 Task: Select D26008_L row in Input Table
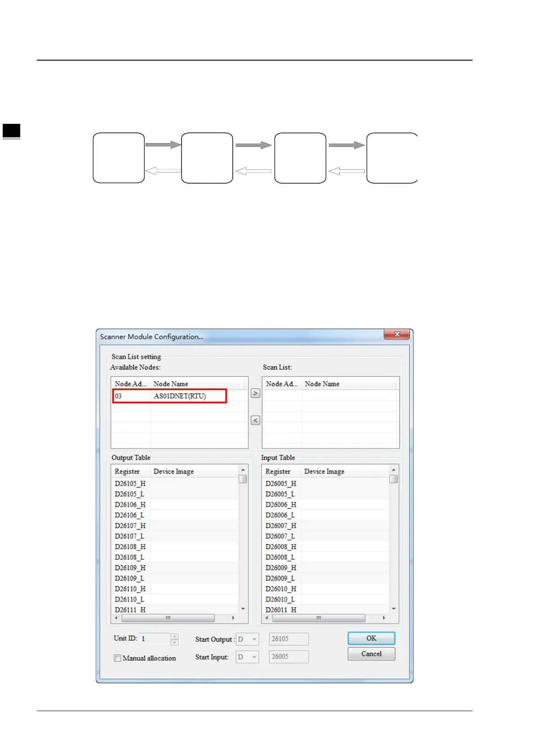pos(326,557)
